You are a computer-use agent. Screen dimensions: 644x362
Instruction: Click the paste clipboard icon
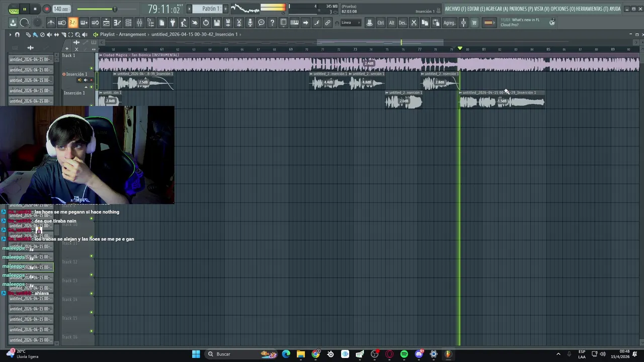tap(436, 23)
